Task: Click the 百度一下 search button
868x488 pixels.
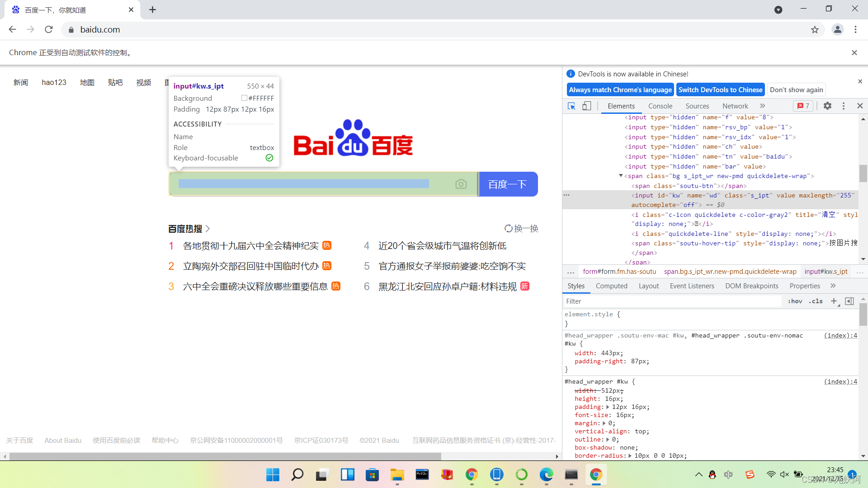Action: pyautogui.click(x=508, y=184)
